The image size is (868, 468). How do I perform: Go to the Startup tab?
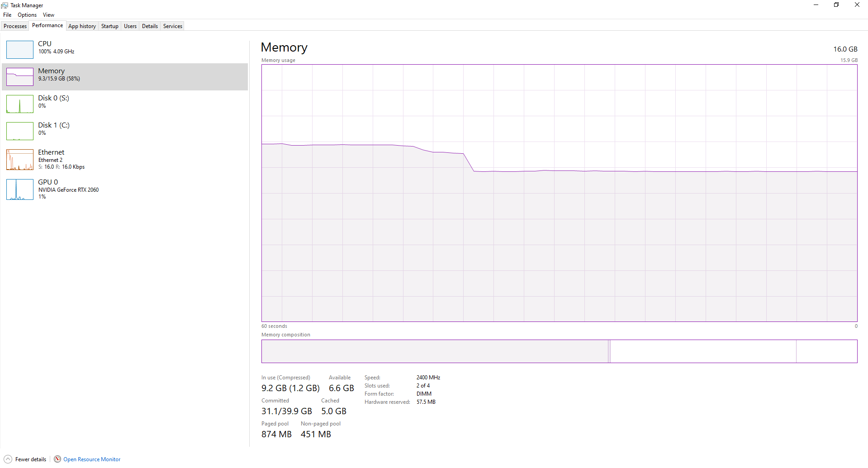[x=109, y=26]
